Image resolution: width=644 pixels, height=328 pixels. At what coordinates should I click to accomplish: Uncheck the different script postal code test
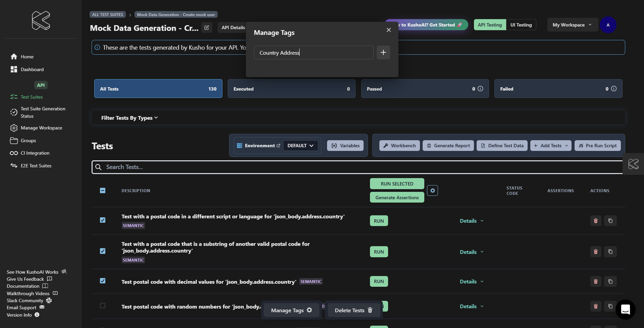(103, 220)
